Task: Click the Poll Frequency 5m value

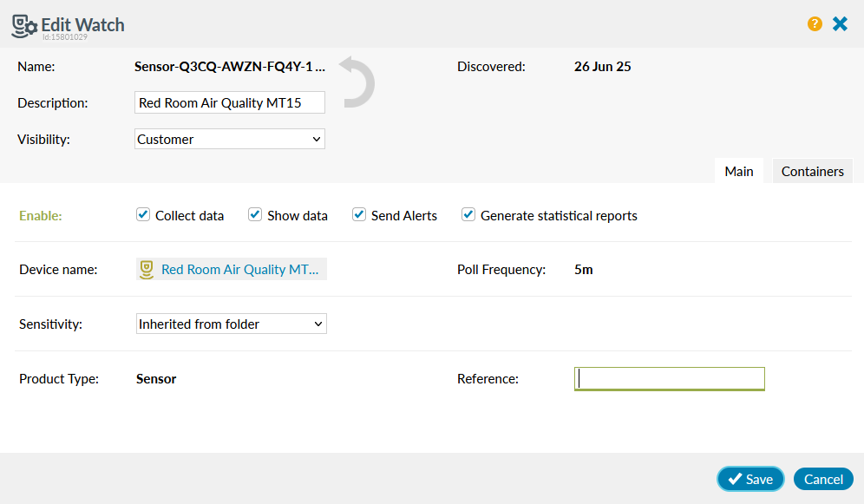Action: [x=584, y=270]
